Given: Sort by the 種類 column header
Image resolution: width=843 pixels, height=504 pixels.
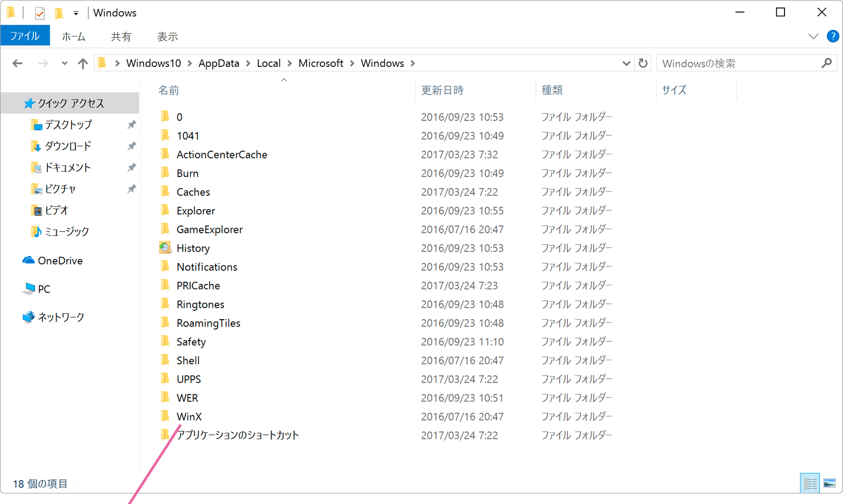Looking at the screenshot, I should [552, 90].
